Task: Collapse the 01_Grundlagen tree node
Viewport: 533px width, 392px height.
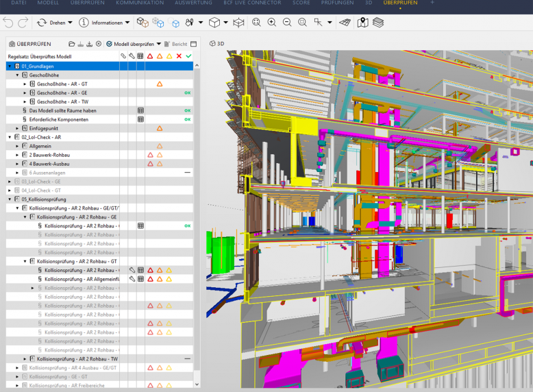Action: coord(10,66)
